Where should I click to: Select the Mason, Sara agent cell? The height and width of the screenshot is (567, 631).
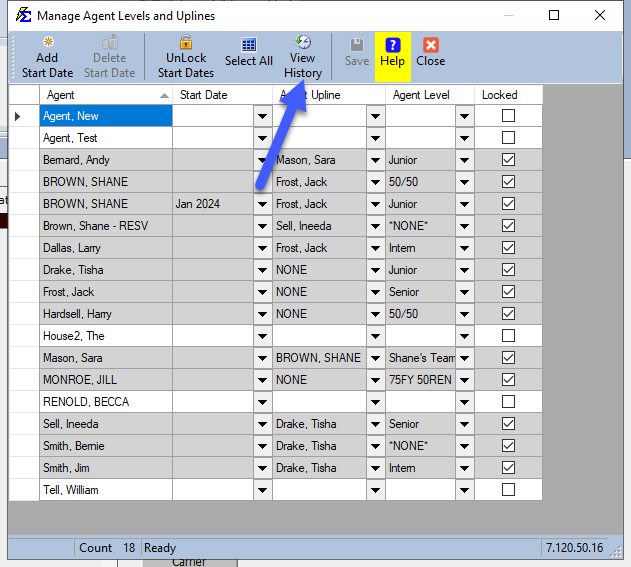106,358
